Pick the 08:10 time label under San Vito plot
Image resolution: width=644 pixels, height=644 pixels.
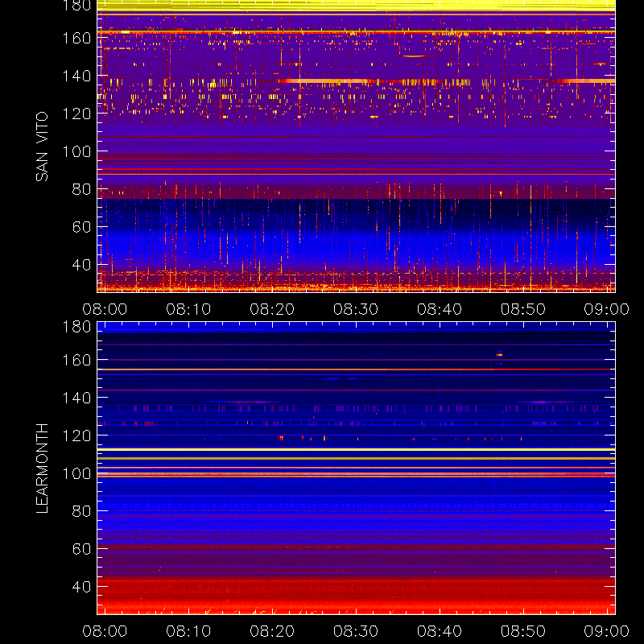188,309
